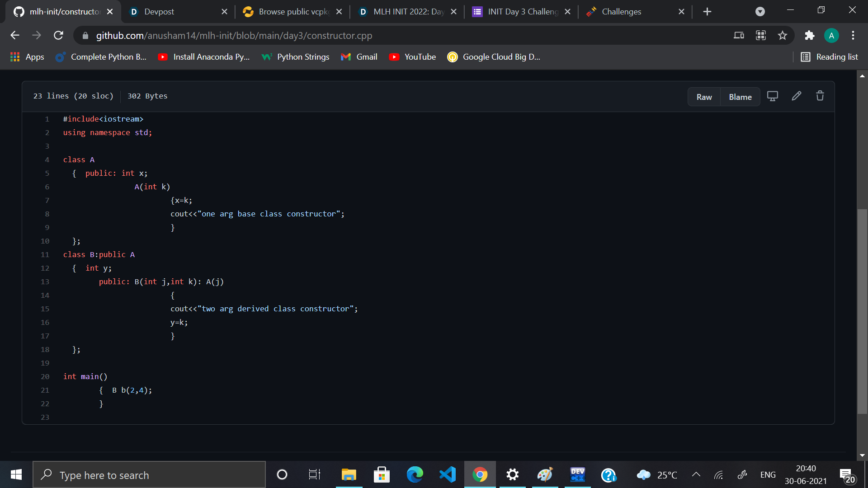Expand the tab search dropdown arrow
Viewport: 868px width, 488px height.
pyautogui.click(x=760, y=12)
